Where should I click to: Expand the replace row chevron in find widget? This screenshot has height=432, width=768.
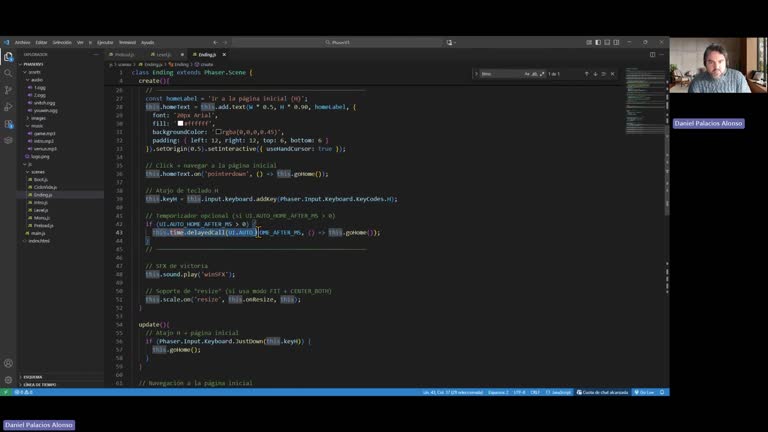click(476, 74)
